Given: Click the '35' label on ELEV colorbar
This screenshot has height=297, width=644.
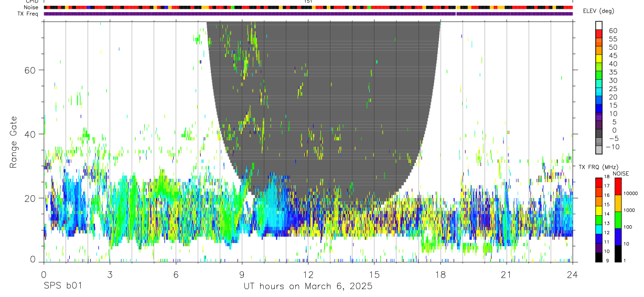Looking at the screenshot, I should pos(613,72).
